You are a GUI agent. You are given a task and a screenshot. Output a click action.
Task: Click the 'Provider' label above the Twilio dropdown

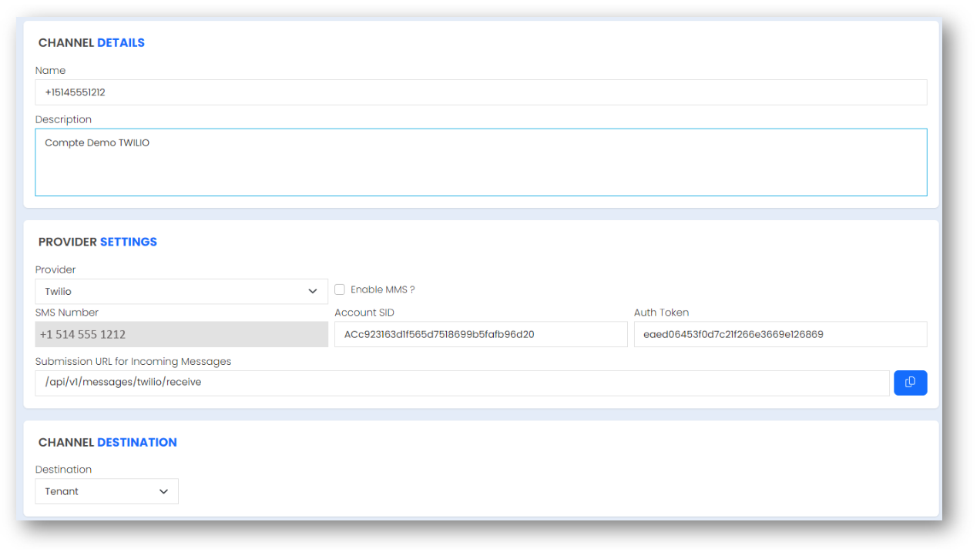[55, 269]
